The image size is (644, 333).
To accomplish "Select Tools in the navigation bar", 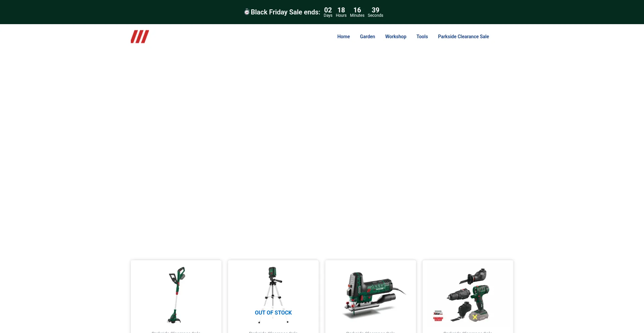I will click(422, 37).
